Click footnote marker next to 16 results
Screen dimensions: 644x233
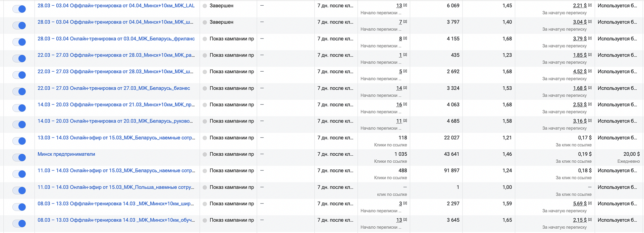coord(405,104)
